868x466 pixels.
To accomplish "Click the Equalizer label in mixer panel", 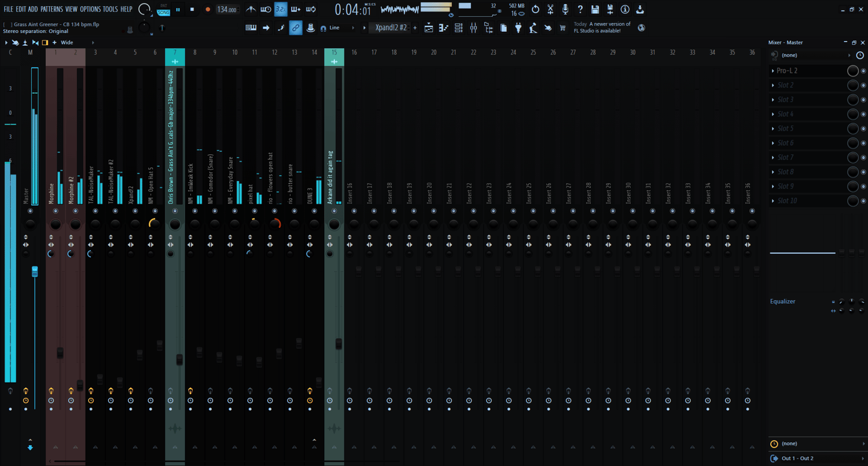I will [x=782, y=301].
